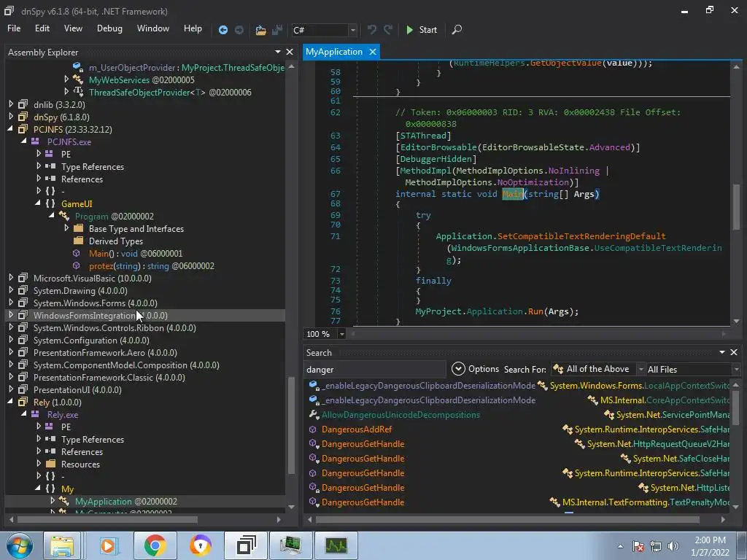Select the Main() : void method node
The width and height of the screenshot is (747, 560).
135,253
